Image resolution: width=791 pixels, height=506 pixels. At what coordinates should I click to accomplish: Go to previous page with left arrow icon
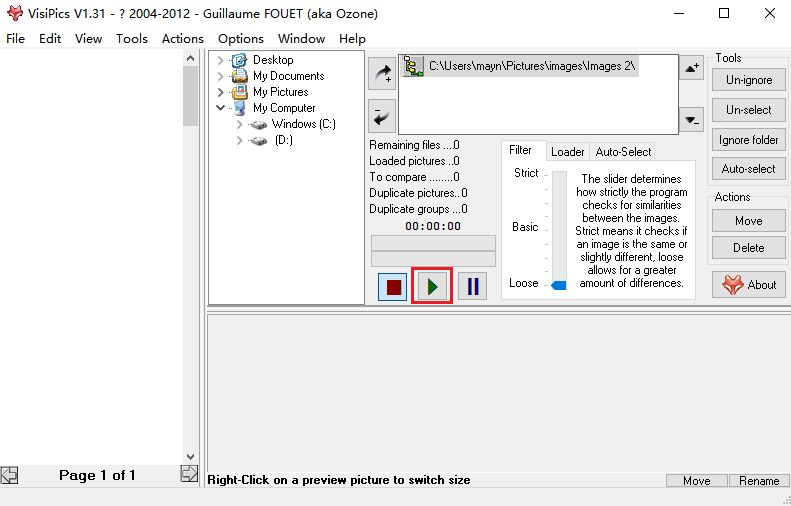[x=10, y=475]
